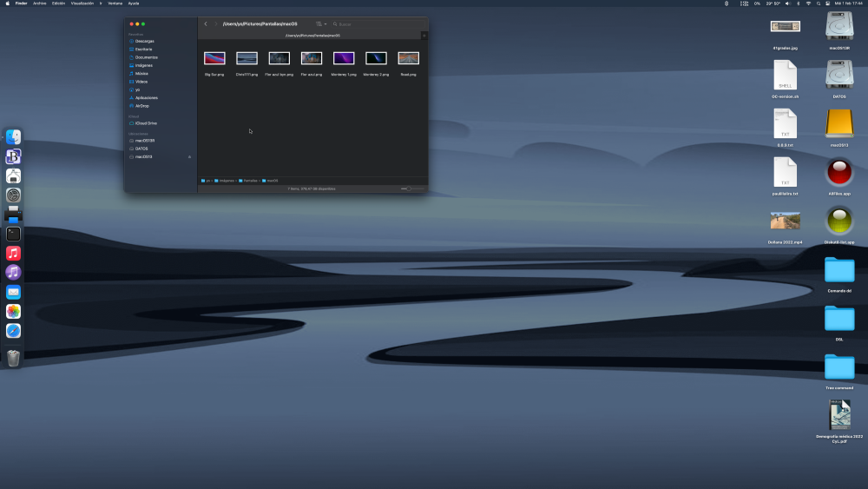The height and width of the screenshot is (489, 868).
Task: Add a new Finder tab with plus button
Action: tap(424, 36)
